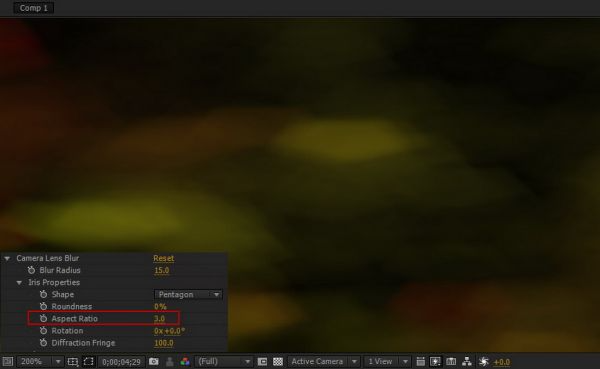Click the Aspect Ratio stopwatch icon
The image size is (600, 369).
(x=43, y=318)
